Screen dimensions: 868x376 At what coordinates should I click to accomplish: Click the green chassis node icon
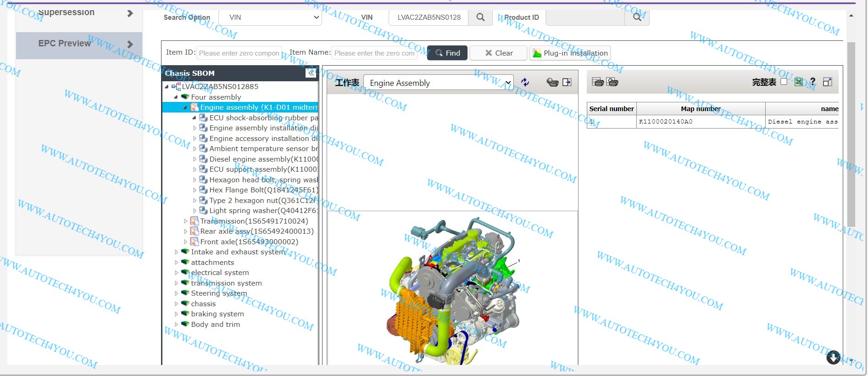pos(185,303)
